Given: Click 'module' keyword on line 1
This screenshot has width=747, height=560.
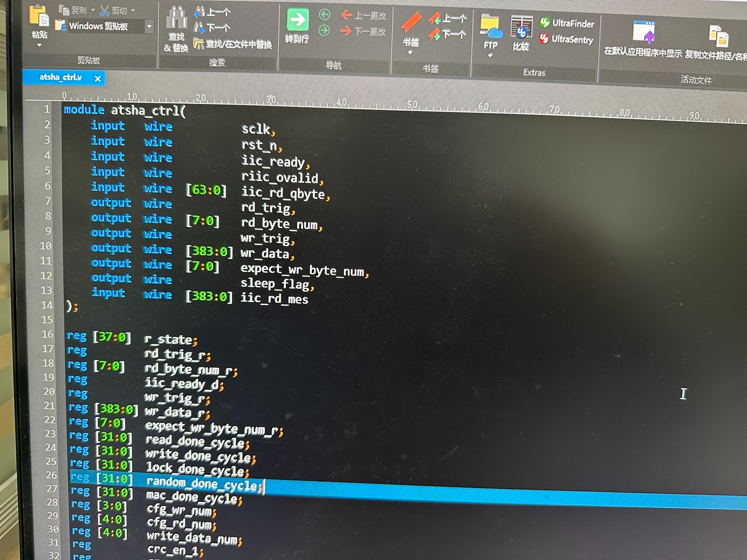Looking at the screenshot, I should coord(84,110).
